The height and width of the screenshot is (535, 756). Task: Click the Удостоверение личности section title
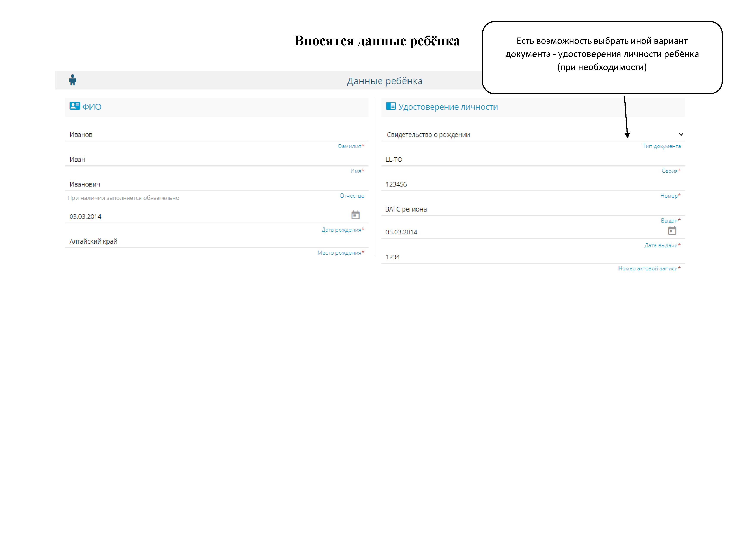448,107
